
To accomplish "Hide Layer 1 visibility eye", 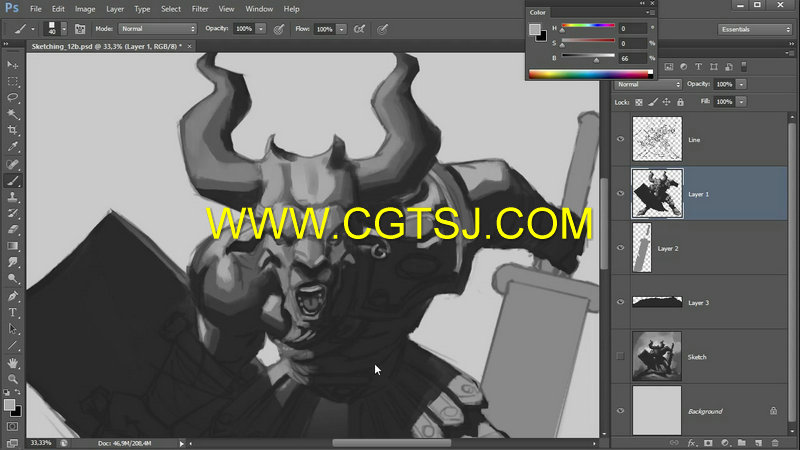I will pyautogui.click(x=620, y=193).
